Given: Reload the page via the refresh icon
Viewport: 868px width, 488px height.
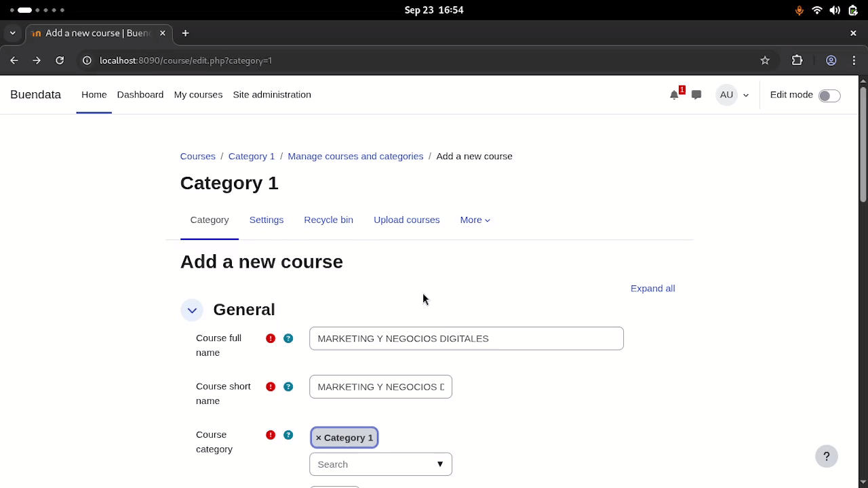Looking at the screenshot, I should (60, 60).
